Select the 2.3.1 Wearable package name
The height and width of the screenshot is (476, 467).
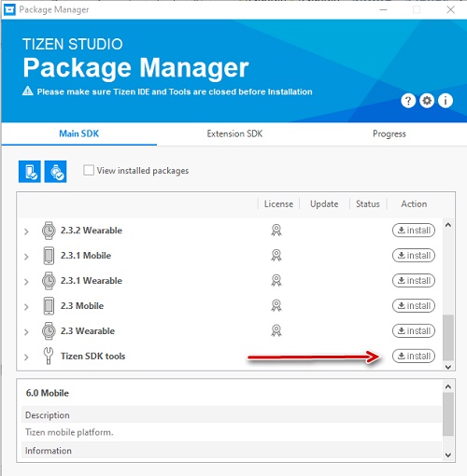click(x=92, y=281)
